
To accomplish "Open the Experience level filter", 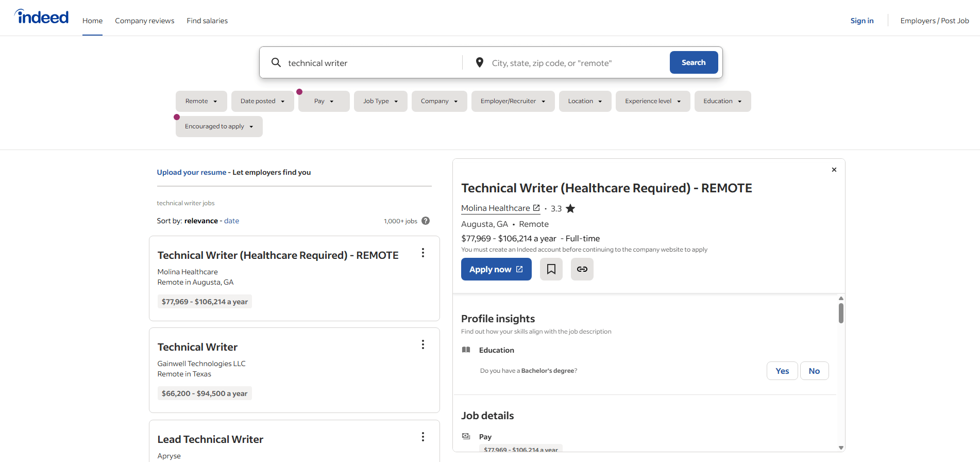I will click(x=653, y=101).
